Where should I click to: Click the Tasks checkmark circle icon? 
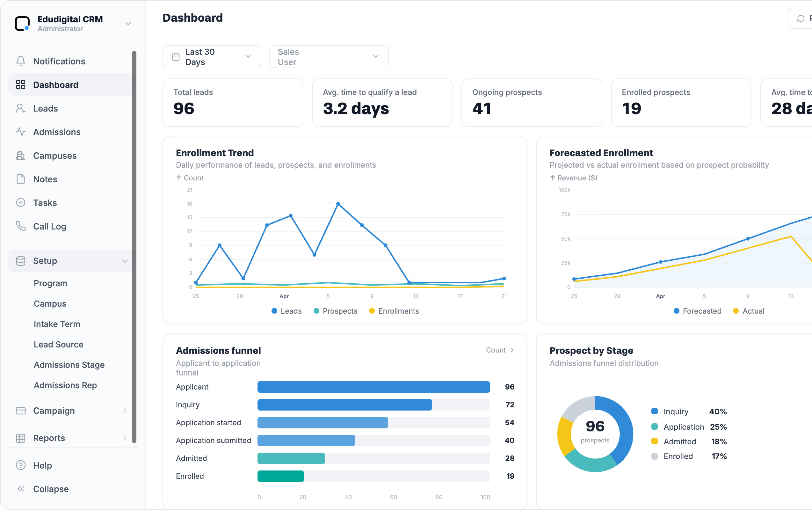coord(21,203)
